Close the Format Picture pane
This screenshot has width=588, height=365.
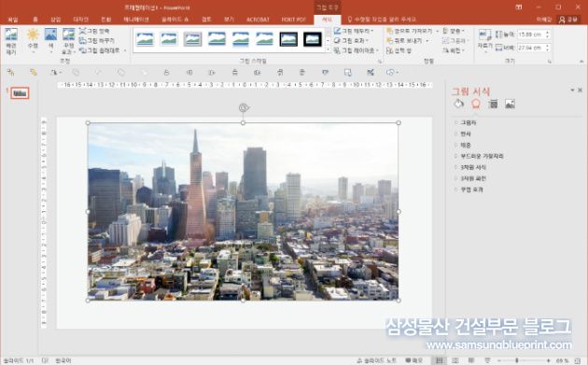[x=581, y=90]
